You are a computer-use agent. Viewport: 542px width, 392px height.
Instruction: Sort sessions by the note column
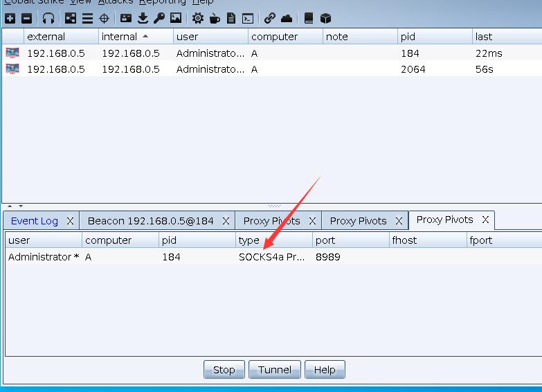360,36
